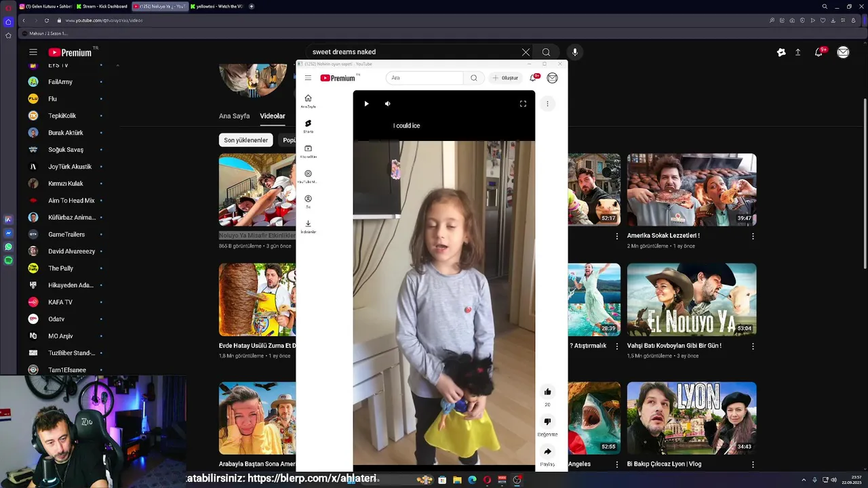
Task: Click YouTube Premium logo in popup window
Action: [x=338, y=78]
